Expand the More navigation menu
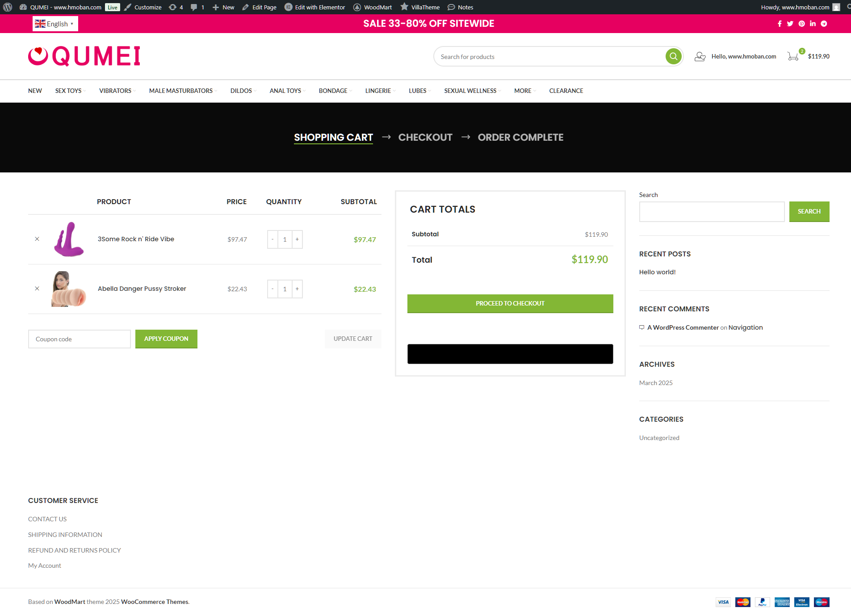Viewport: 851px width, 616px height. click(524, 91)
